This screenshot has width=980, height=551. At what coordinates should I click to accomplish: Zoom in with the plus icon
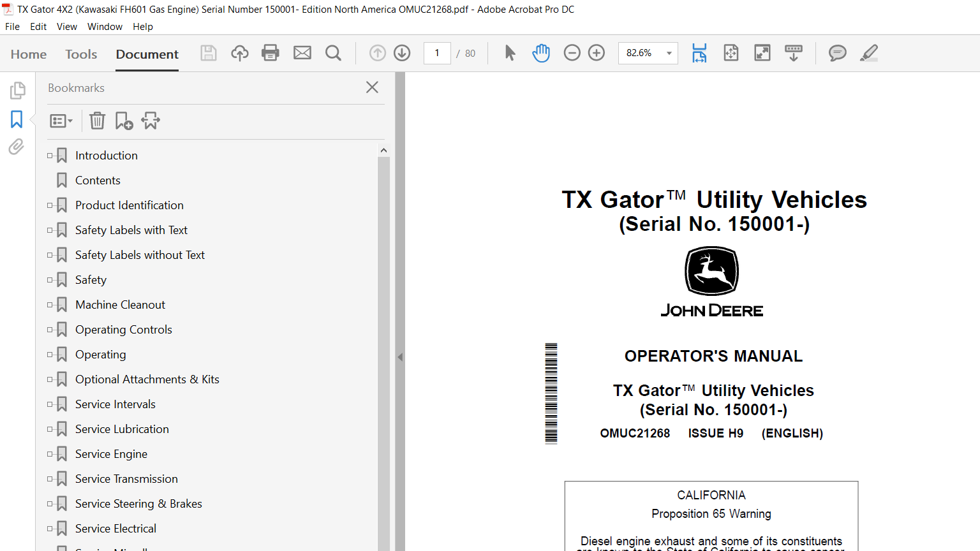tap(597, 53)
